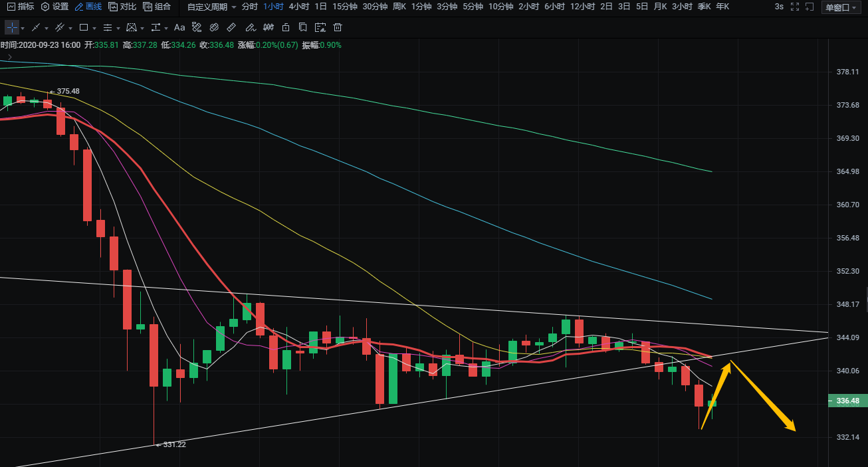Click the 336.48 current price label
Viewport: 868px width, 467px height.
tap(846, 401)
